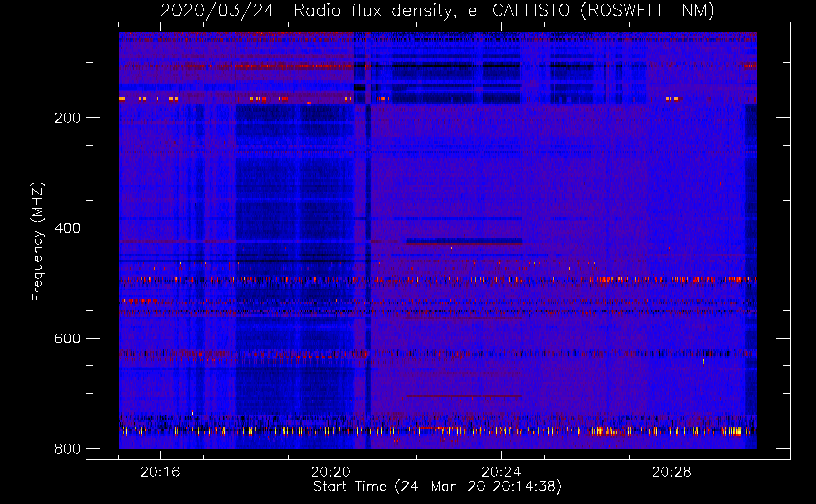Select the 'Start Time (24-Mar-20 20:14:38)' x-axis label
The width and height of the screenshot is (816, 504).
(x=437, y=487)
